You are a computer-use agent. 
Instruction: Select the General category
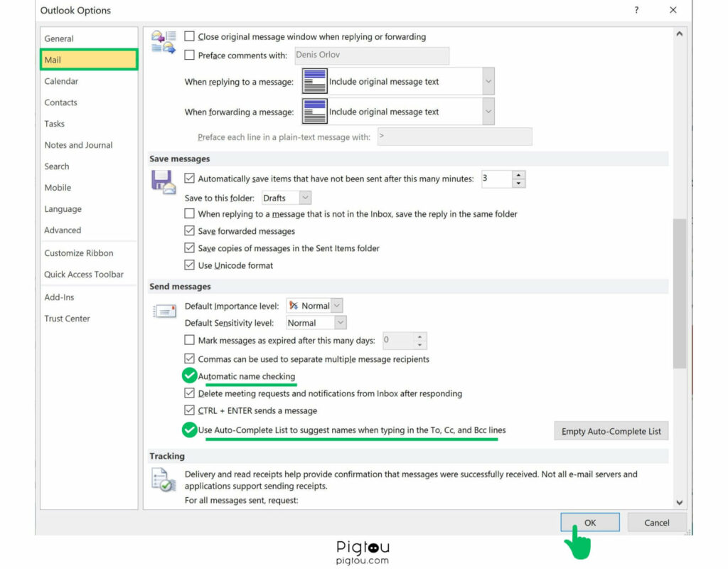89,38
